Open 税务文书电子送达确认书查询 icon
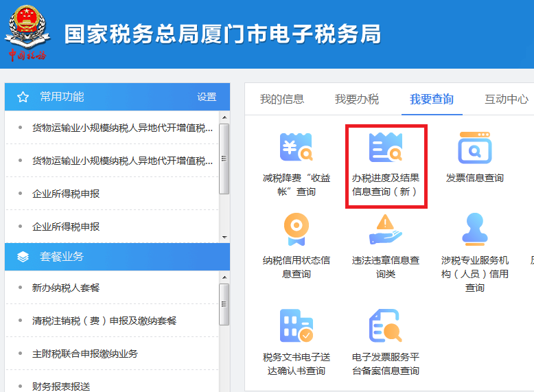Screen dimensions: 534x392 coord(296,327)
